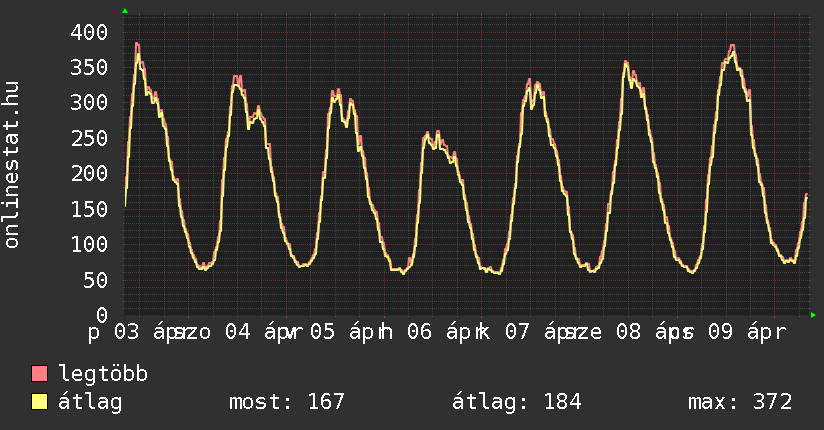Click the 200 label on Y axis
824x430 pixels.
pos(88,174)
